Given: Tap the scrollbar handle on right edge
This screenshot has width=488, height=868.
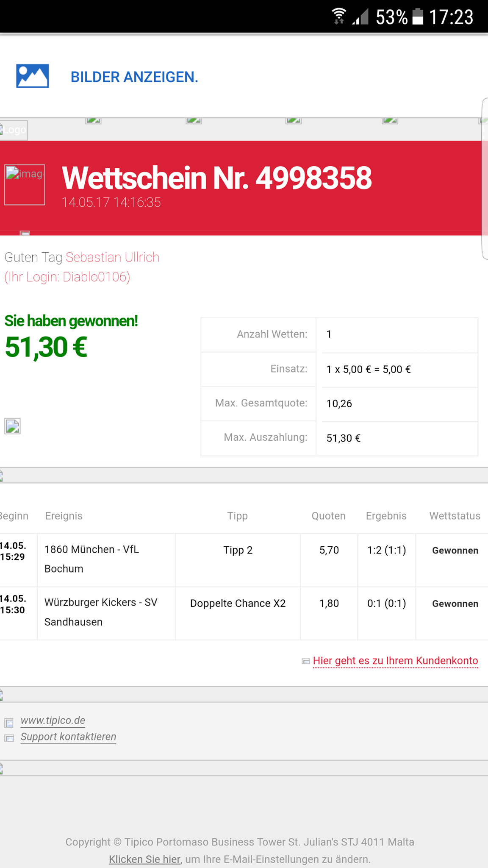Looking at the screenshot, I should pyautogui.click(x=485, y=178).
